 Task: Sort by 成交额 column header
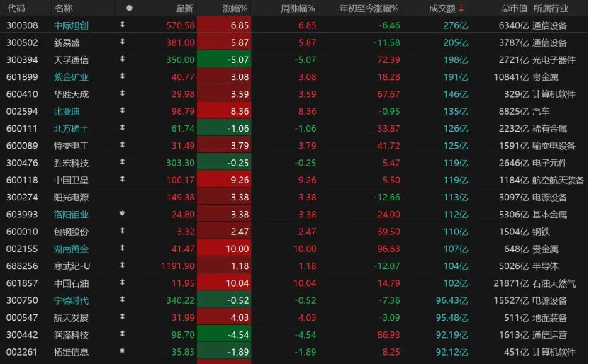[442, 8]
